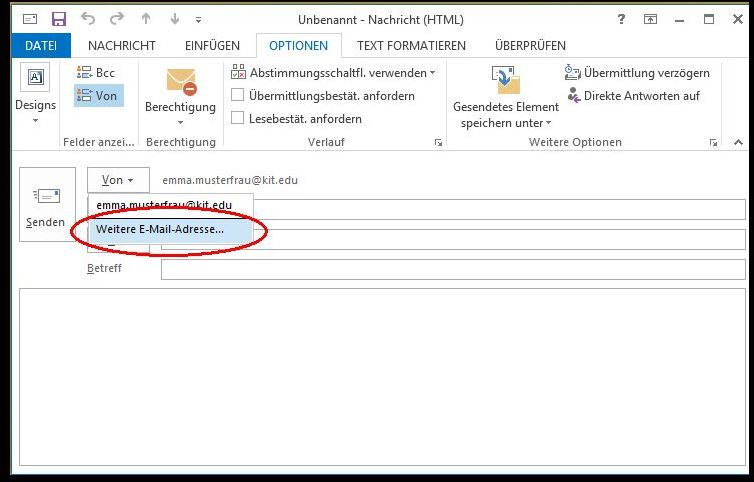Open Gesendetes Element speichern unter
This screenshot has width=754, height=482.
pos(506,98)
